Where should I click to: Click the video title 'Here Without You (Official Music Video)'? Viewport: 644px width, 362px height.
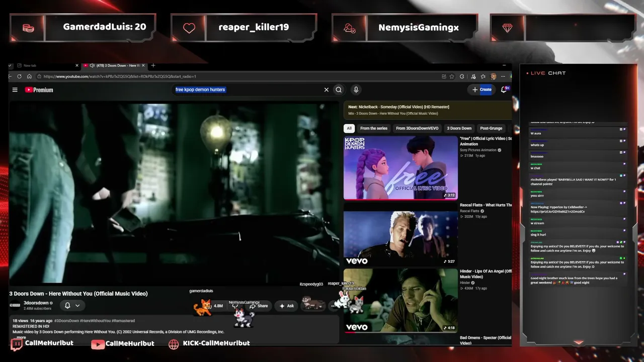pyautogui.click(x=78, y=294)
